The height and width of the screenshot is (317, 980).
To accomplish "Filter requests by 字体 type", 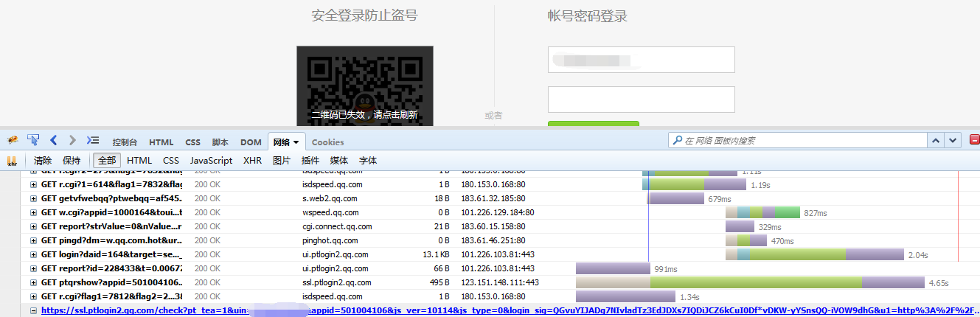I will [x=368, y=160].
